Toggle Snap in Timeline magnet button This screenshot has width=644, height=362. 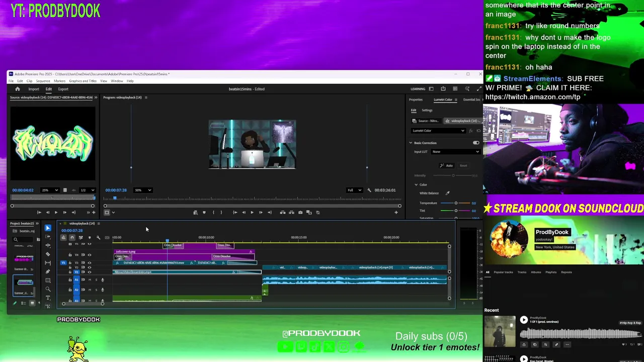click(x=72, y=237)
